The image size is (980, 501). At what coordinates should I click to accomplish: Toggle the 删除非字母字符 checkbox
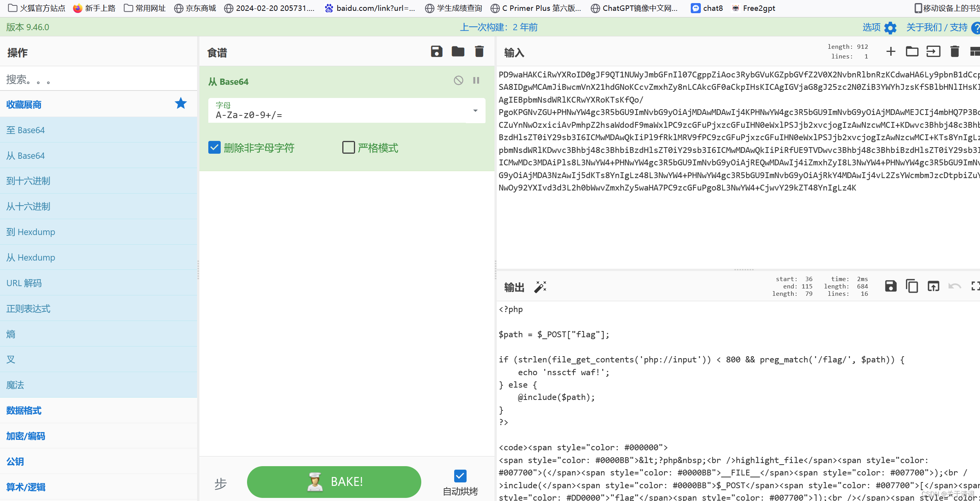point(215,148)
